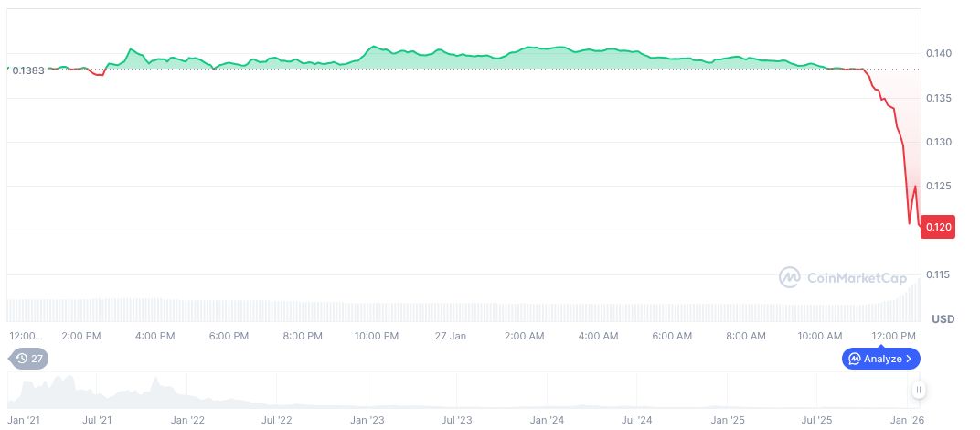The image size is (980, 430).
Task: Click the 0.1383 opening price label
Action: (28, 70)
